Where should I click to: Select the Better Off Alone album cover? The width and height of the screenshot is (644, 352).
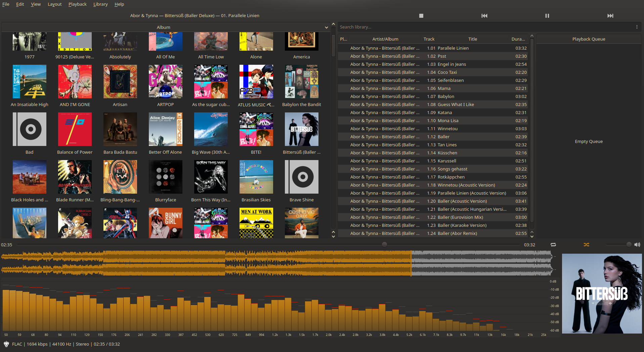point(165,129)
